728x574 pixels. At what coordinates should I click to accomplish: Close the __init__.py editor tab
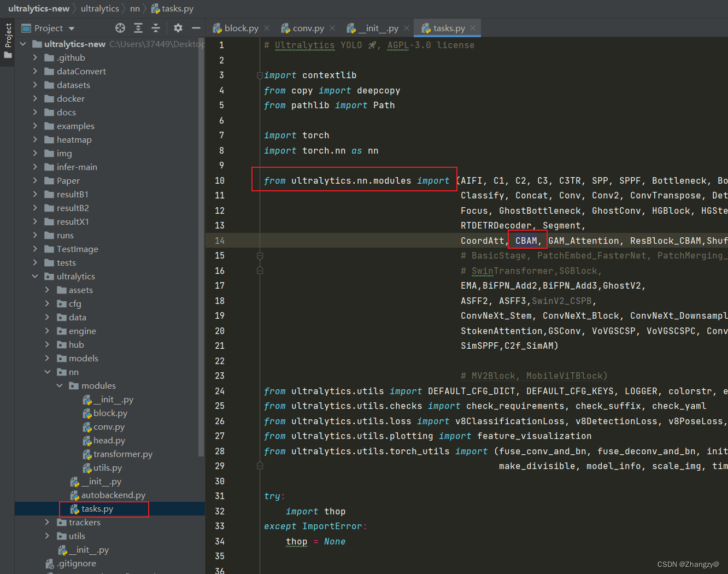tap(407, 28)
